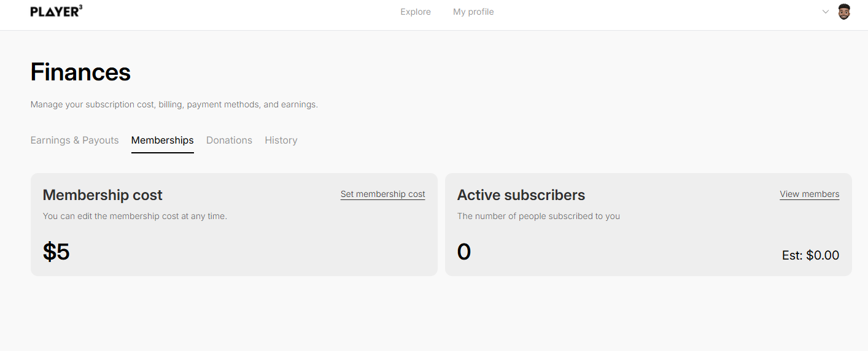Click the Finances page heading
Image resolution: width=868 pixels, height=351 pixels.
[x=80, y=72]
